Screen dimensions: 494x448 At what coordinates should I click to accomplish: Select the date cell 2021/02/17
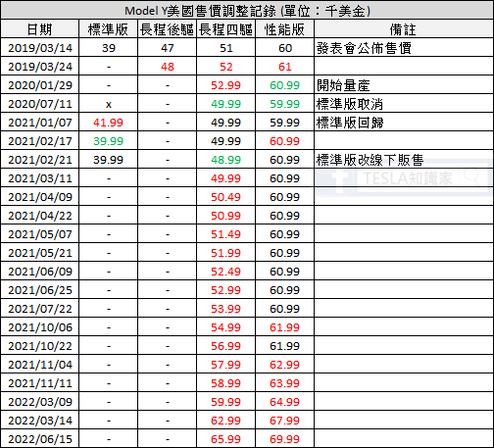(x=40, y=141)
